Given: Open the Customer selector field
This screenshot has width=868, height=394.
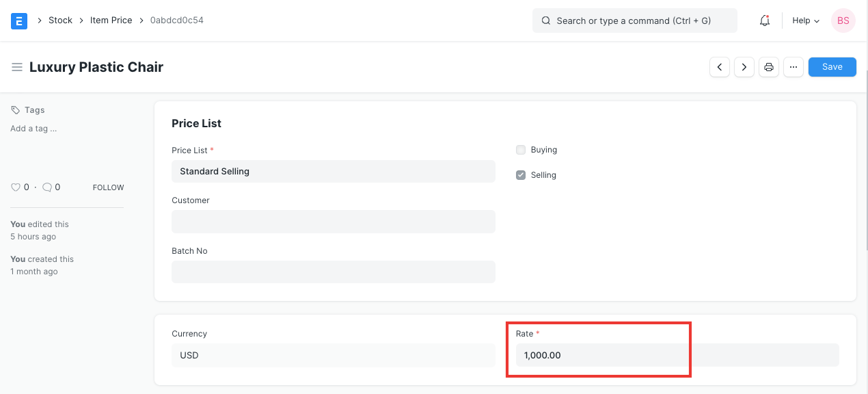Looking at the screenshot, I should pyautogui.click(x=333, y=222).
